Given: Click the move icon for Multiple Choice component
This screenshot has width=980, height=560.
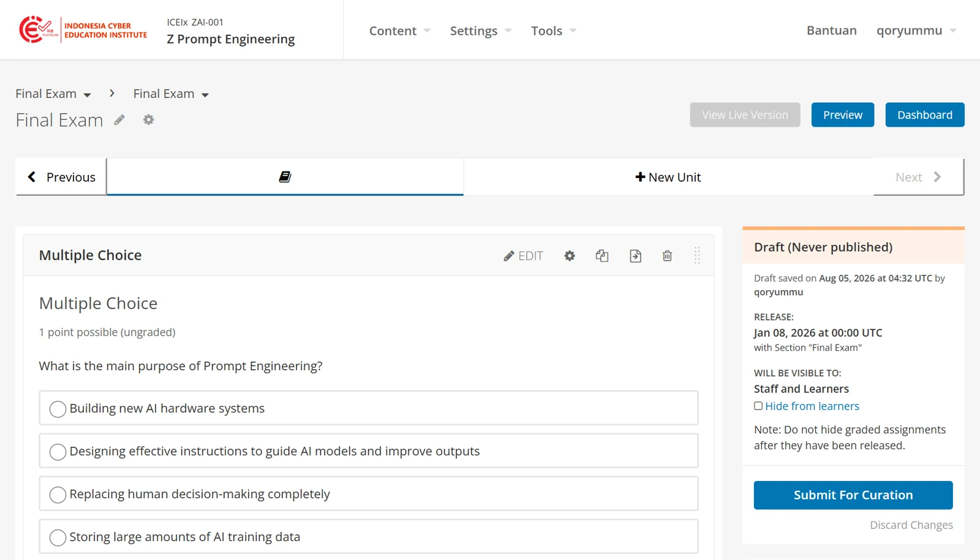Looking at the screenshot, I should coord(635,256).
